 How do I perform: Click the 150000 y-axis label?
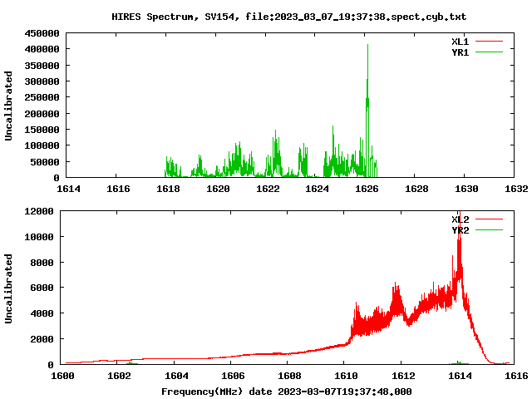point(42,130)
